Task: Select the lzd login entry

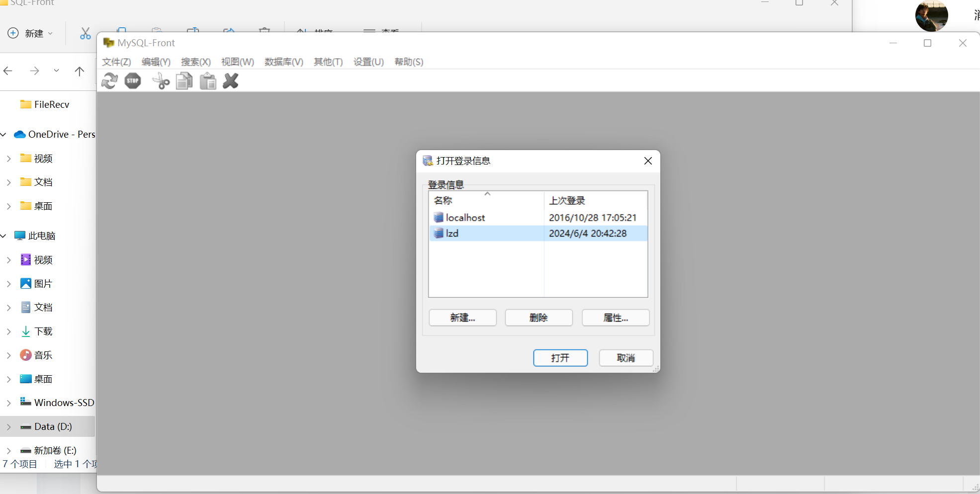Action: click(538, 233)
